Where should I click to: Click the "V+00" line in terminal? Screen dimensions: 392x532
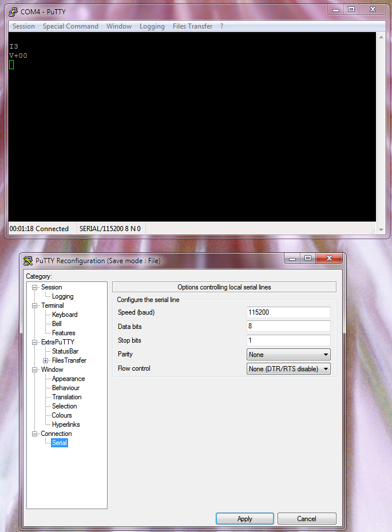(18, 55)
